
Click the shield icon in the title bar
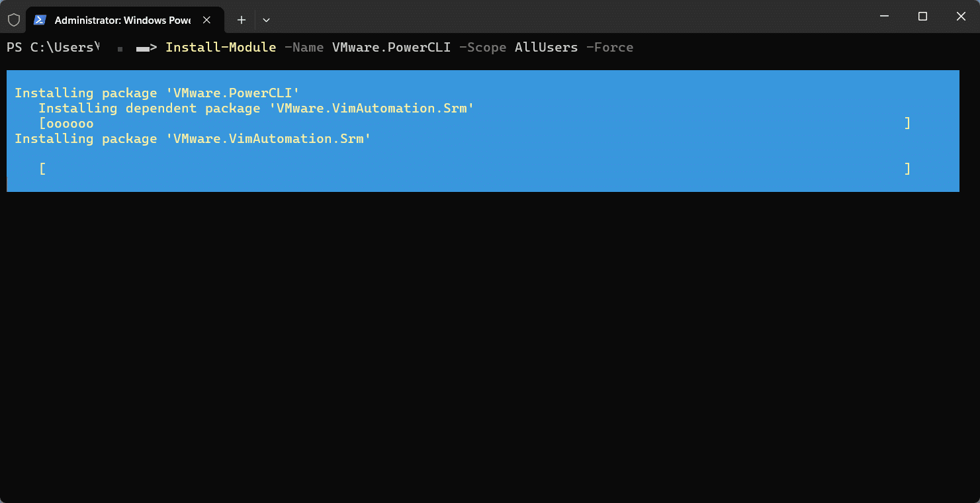pyautogui.click(x=13, y=20)
